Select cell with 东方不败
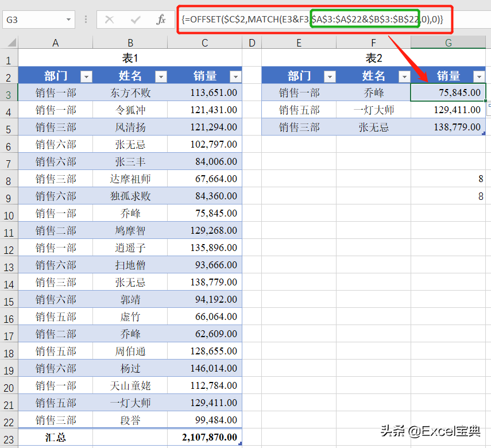491x448 pixels. pos(130,92)
